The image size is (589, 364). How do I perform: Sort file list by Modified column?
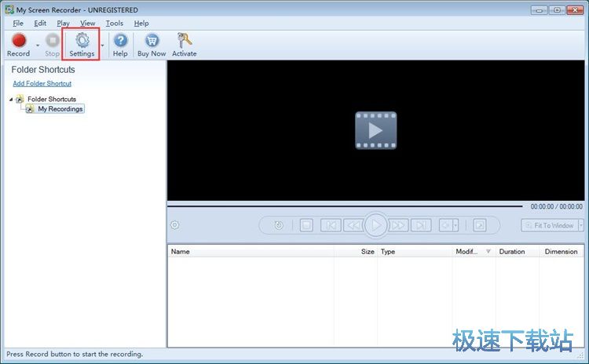tap(474, 251)
